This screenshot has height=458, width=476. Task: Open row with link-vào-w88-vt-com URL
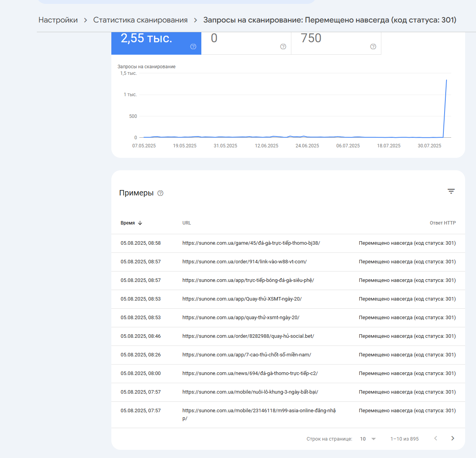tap(288, 262)
